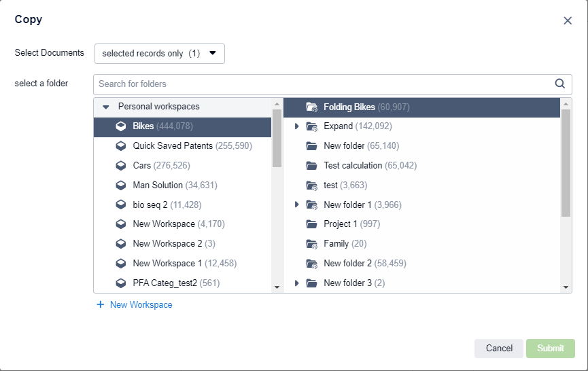The height and width of the screenshot is (371, 588).
Task: Click the Cars workspace cube icon
Action: coord(121,166)
